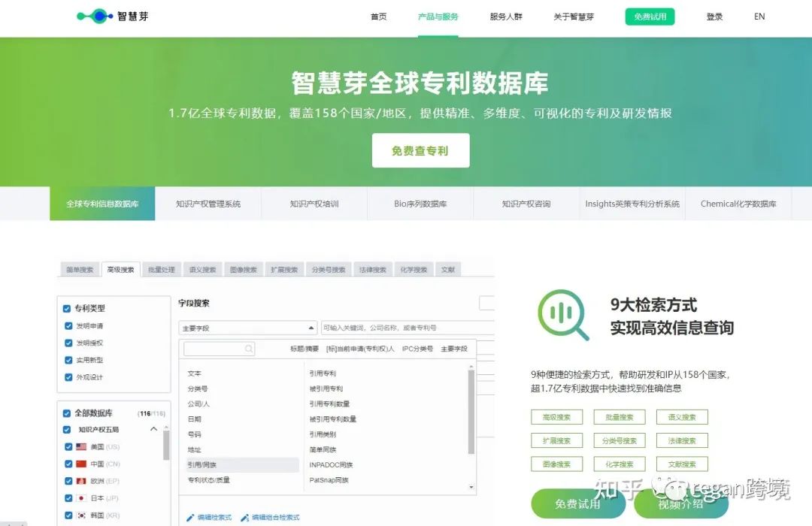Image resolution: width=812 pixels, height=526 pixels.
Task: Uncheck the 全部数据库 checkbox
Action: point(67,413)
